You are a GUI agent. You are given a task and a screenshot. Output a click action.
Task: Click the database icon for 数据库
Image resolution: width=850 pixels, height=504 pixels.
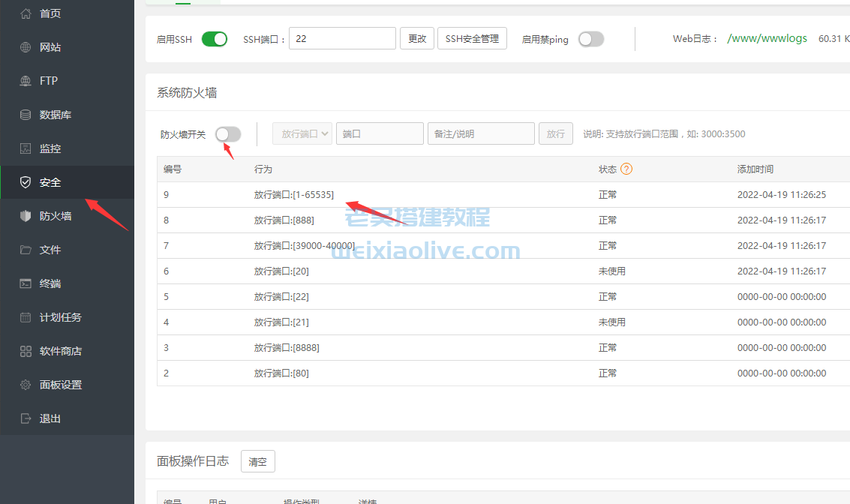tap(26, 115)
